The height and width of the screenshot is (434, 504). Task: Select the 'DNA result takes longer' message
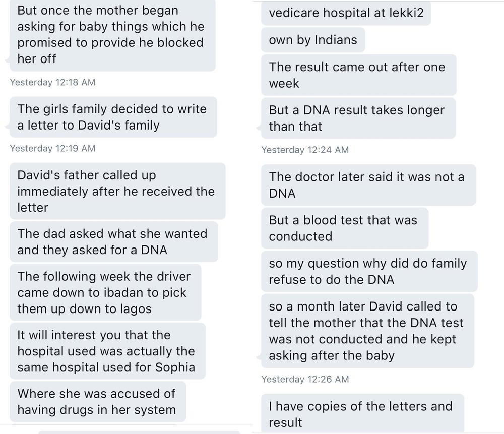(x=358, y=118)
